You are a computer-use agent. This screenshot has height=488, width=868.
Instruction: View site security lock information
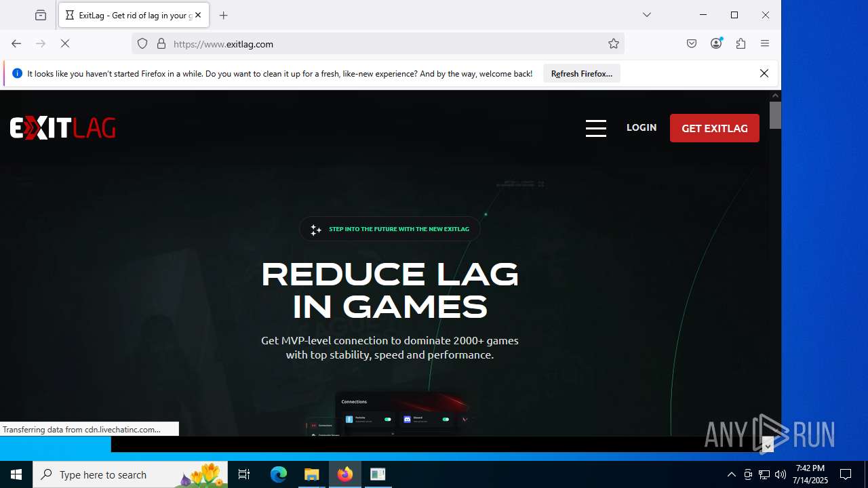(x=161, y=43)
